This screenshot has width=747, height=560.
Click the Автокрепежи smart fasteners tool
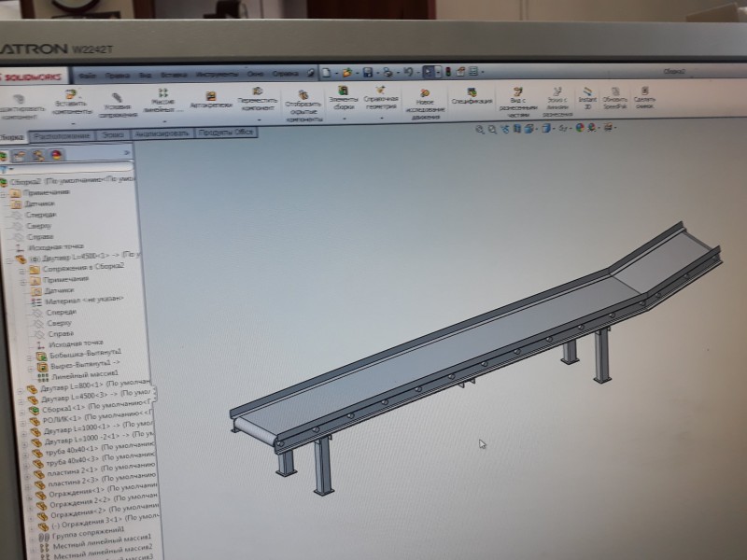click(211, 100)
